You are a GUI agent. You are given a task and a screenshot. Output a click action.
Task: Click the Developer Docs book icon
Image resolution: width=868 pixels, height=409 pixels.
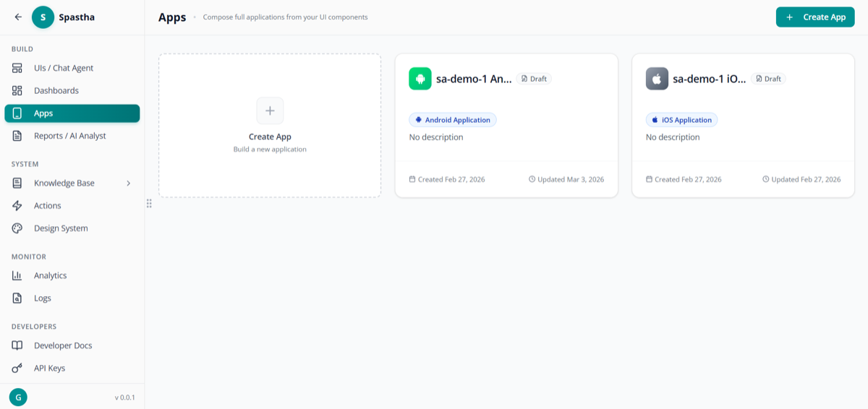[17, 345]
